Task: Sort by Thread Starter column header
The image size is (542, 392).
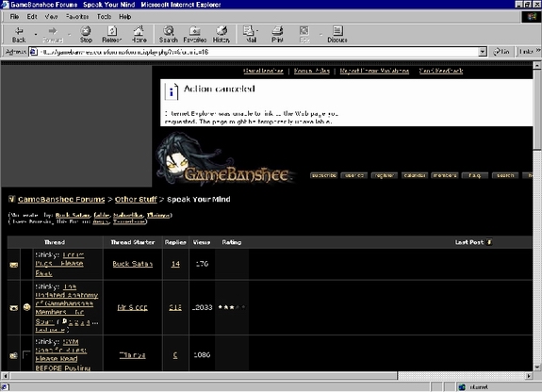Action: (x=132, y=242)
